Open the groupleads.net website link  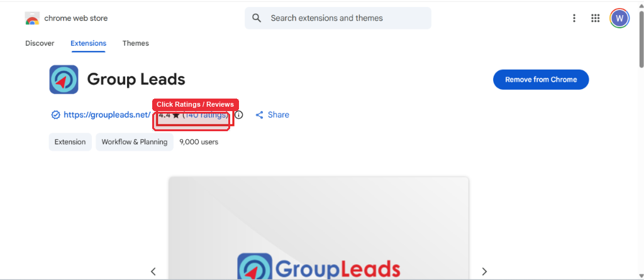[x=107, y=115]
